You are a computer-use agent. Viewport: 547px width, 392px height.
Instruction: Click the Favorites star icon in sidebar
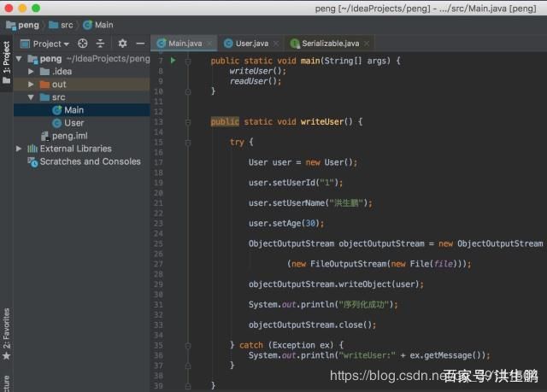[x=7, y=356]
